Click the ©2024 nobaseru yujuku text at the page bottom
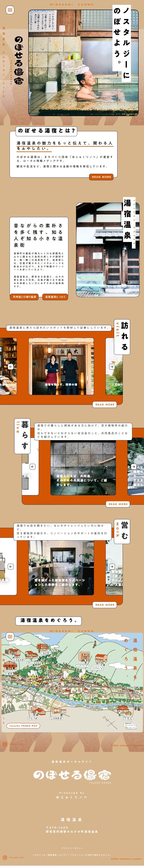Screen dimensions: 144x868 [126, 859]
